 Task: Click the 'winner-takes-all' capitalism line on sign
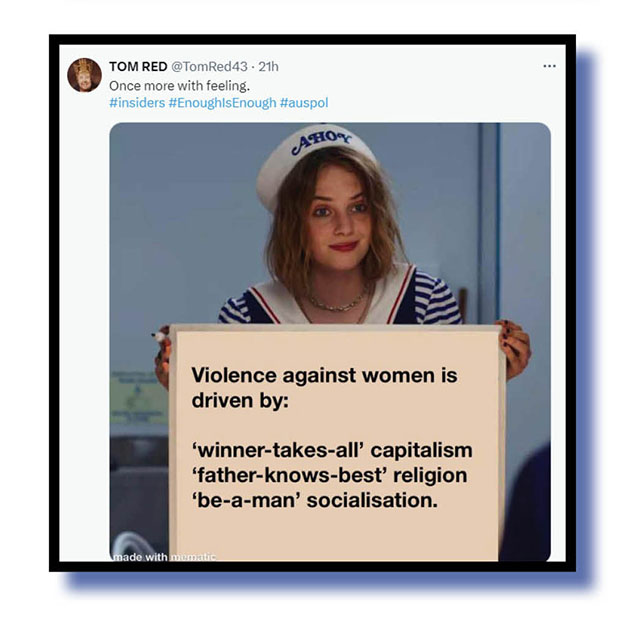(x=332, y=451)
